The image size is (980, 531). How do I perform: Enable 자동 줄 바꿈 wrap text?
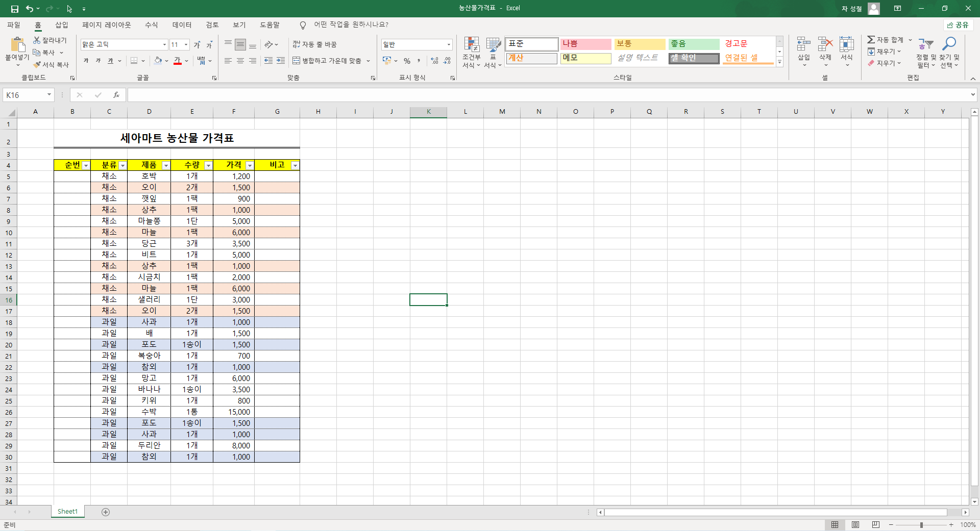click(314, 45)
